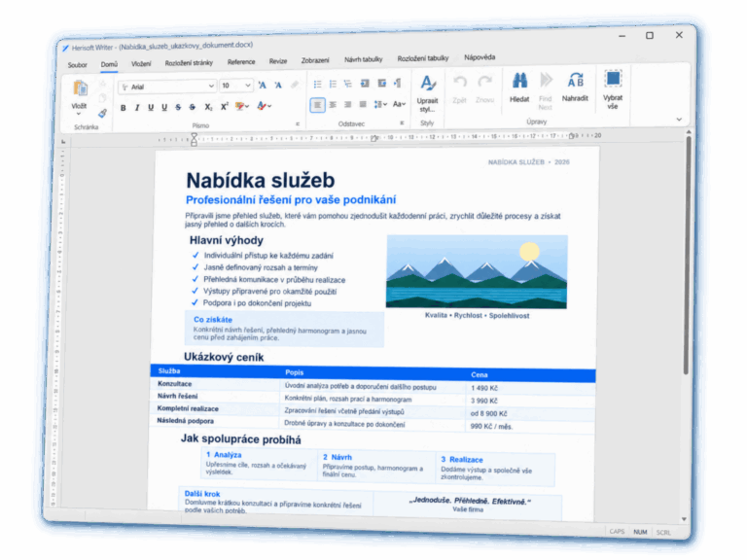Click the NUM status bar indicator

pos(640,532)
